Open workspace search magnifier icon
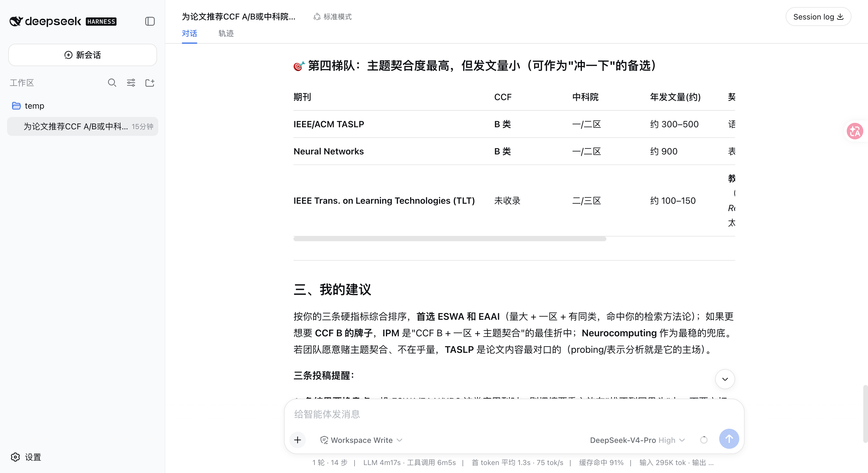Image resolution: width=868 pixels, height=473 pixels. click(x=112, y=83)
